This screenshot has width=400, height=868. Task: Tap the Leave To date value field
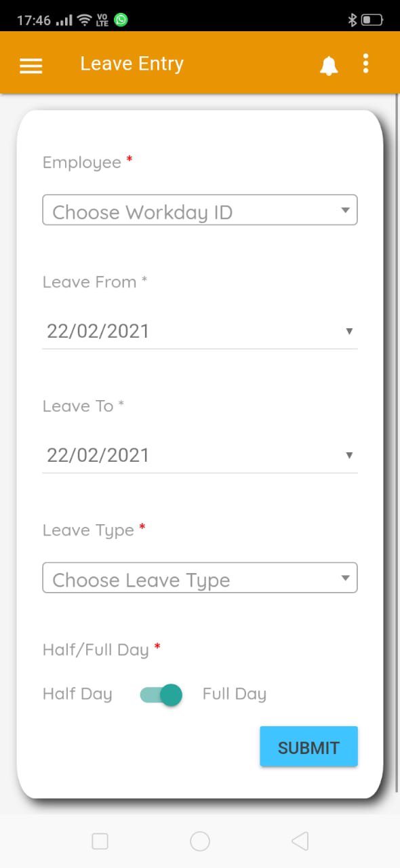coord(200,455)
